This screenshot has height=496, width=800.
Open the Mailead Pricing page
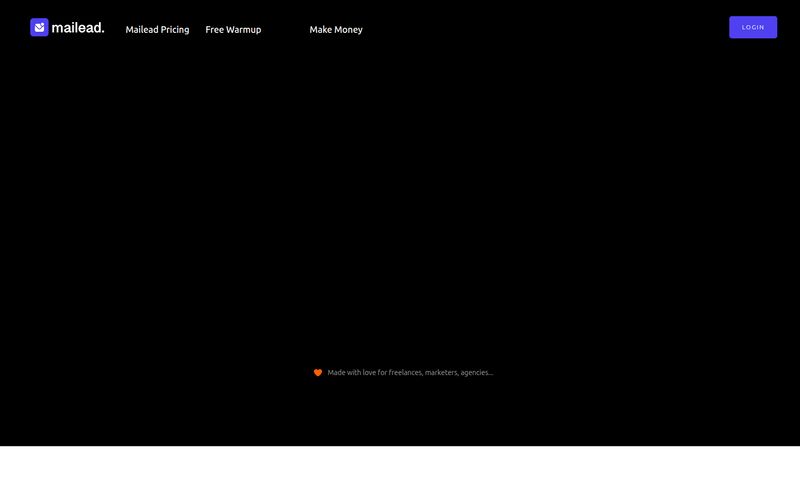(157, 30)
